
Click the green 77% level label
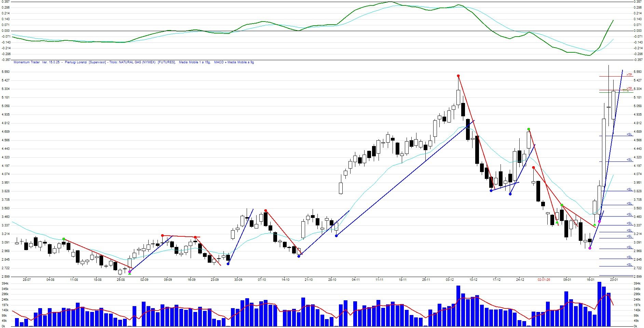click(625, 91)
